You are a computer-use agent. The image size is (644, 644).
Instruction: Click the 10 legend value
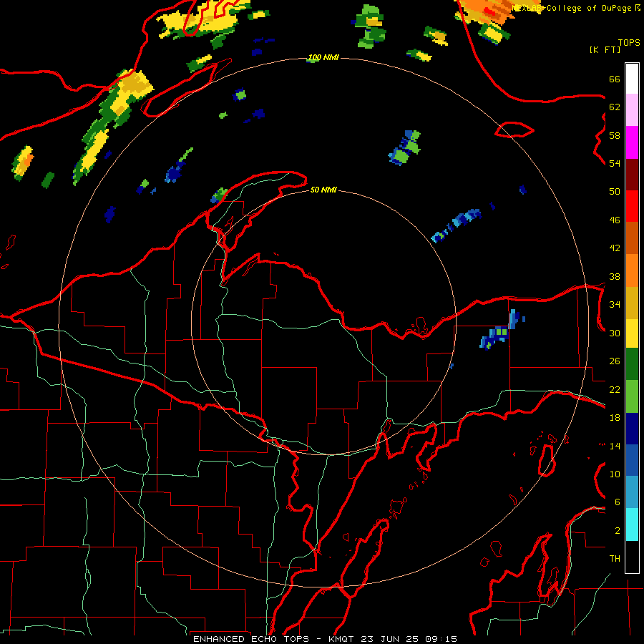[x=615, y=474]
